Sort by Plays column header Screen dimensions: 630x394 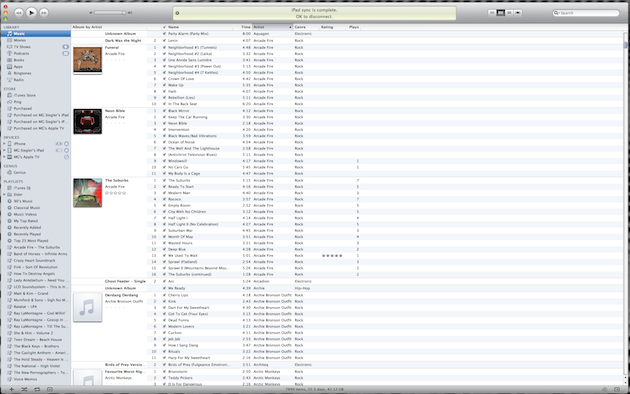click(354, 27)
